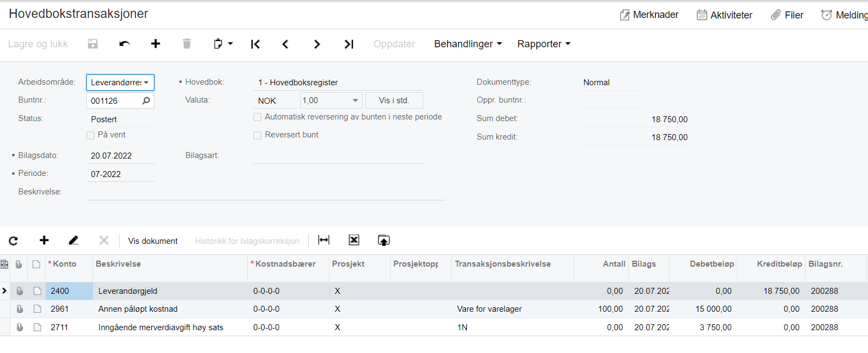The image size is (868, 353).
Task: Edit the selected row with the pencil icon
Action: point(74,240)
